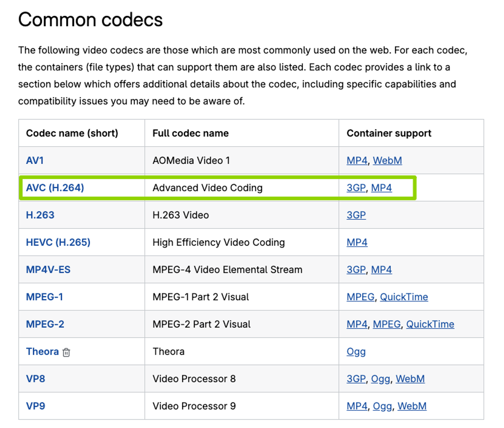The image size is (504, 428).
Task: Click the 'Codec name (short)' column header
Action: pos(72,133)
